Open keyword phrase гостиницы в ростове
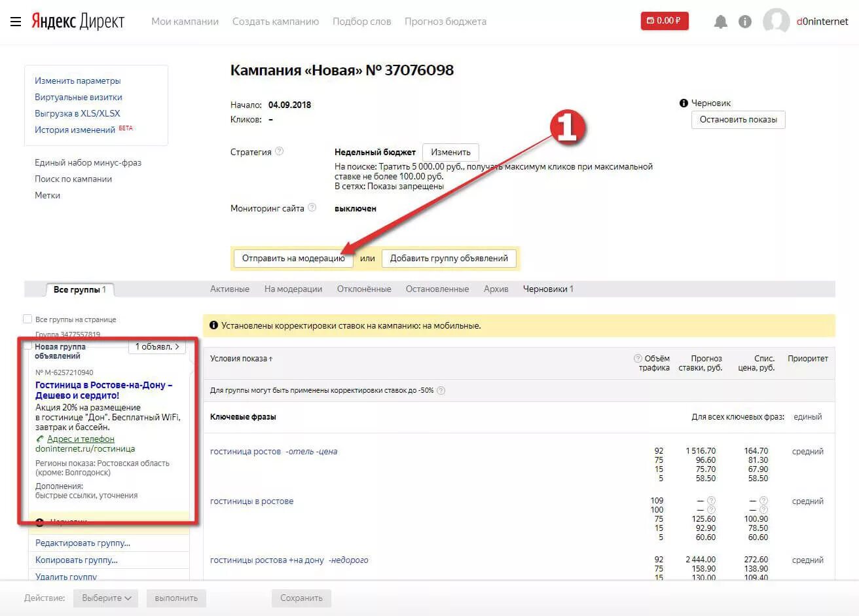Viewport: 859px width, 616px height. point(251,501)
